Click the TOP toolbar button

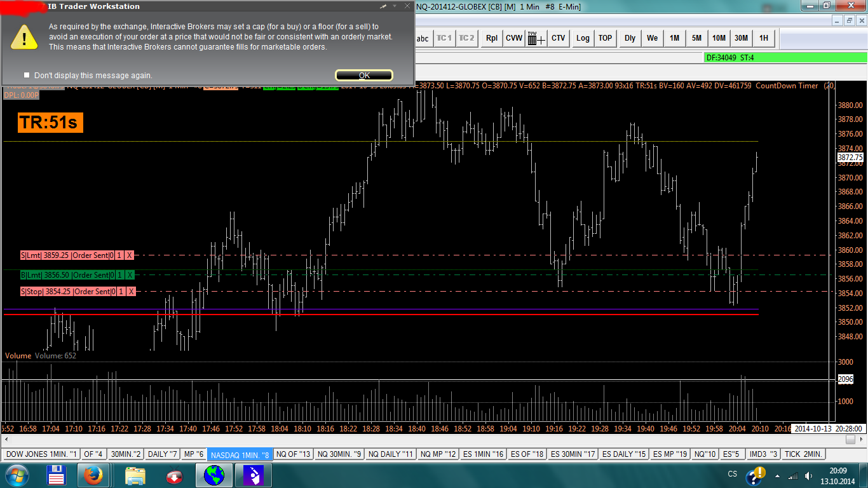[x=606, y=38]
